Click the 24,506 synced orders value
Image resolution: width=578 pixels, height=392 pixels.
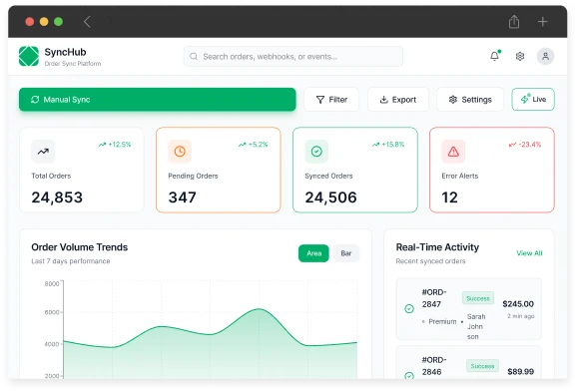(x=330, y=197)
